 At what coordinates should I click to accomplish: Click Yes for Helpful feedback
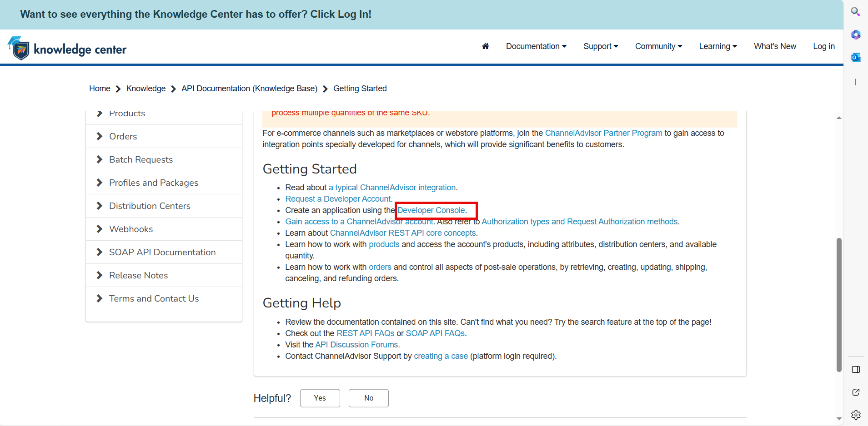320,398
